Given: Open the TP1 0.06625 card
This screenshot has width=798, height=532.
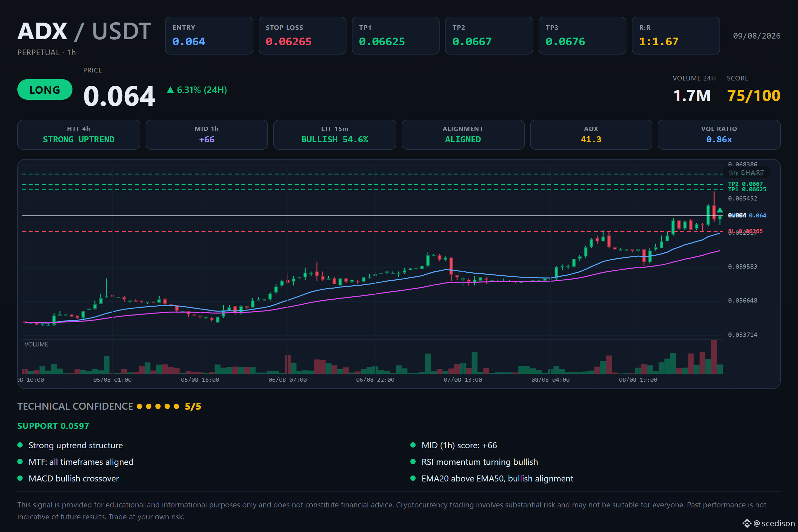Looking at the screenshot, I should [x=396, y=36].
